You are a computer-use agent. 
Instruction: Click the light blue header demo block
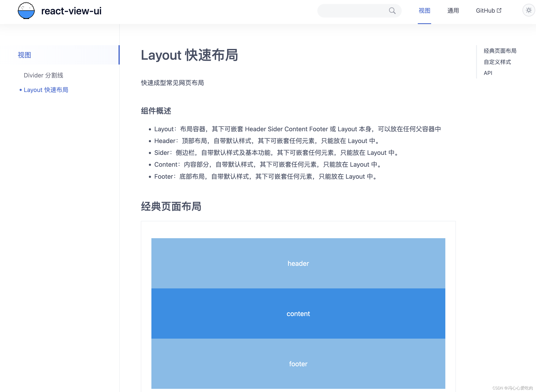(x=298, y=263)
